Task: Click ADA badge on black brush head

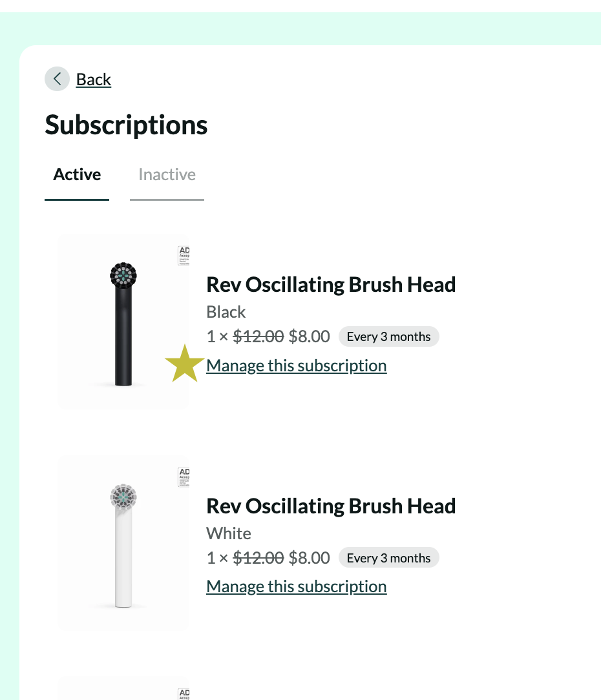Action: click(184, 256)
